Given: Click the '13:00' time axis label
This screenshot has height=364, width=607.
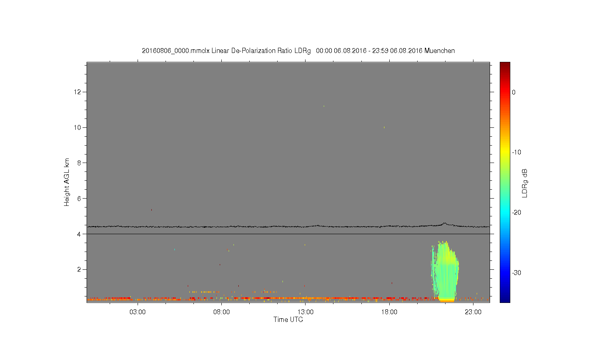Looking at the screenshot, I should (306, 312).
